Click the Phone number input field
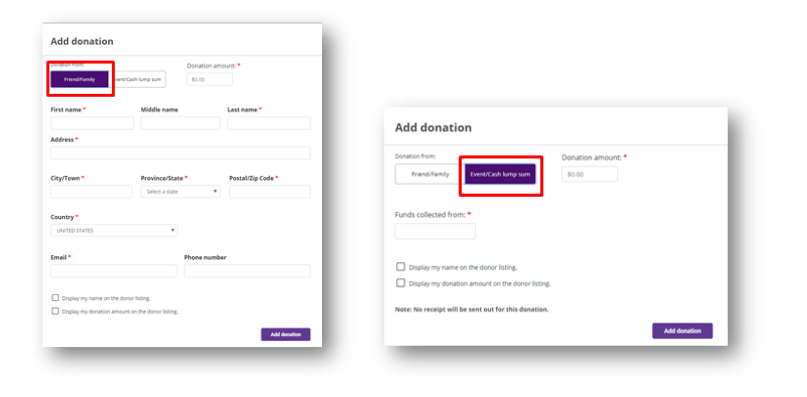 click(x=248, y=271)
